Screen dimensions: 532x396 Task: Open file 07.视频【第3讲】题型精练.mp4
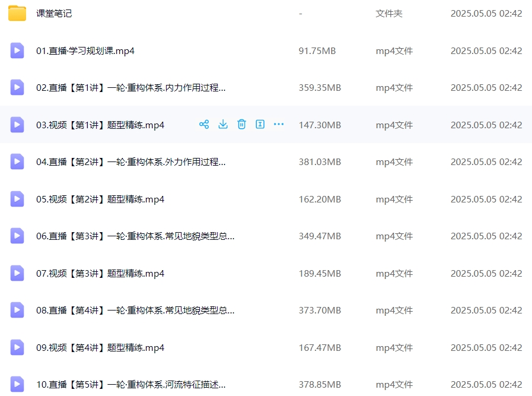100,273
